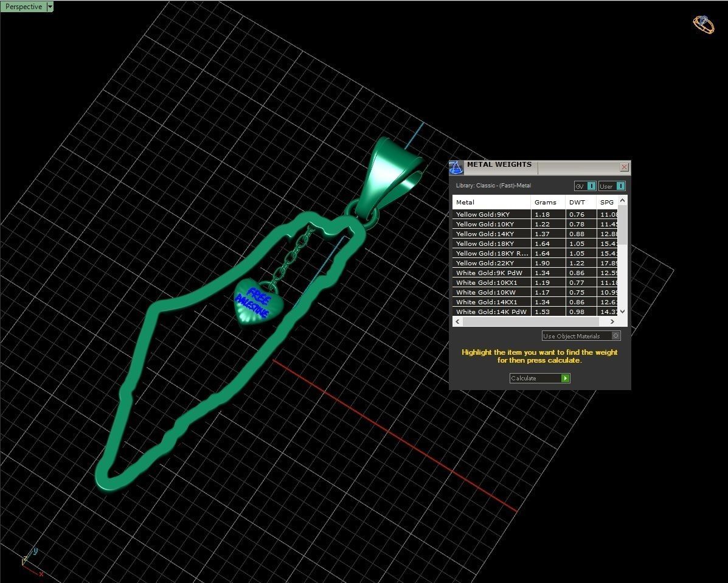The width and height of the screenshot is (728, 583).
Task: Click the vertical scrollbar down arrow
Action: point(623,312)
